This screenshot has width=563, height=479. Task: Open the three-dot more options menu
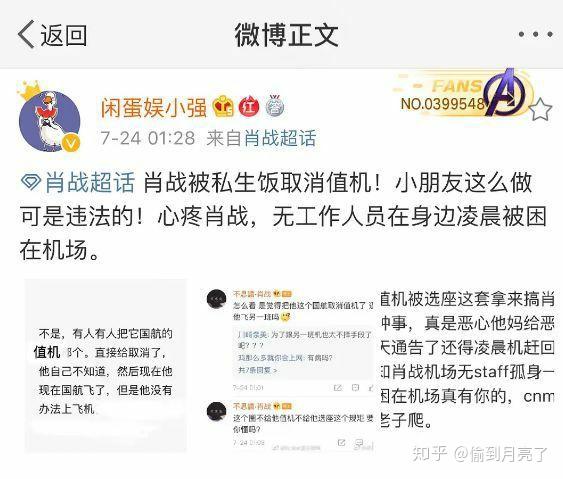tap(535, 34)
